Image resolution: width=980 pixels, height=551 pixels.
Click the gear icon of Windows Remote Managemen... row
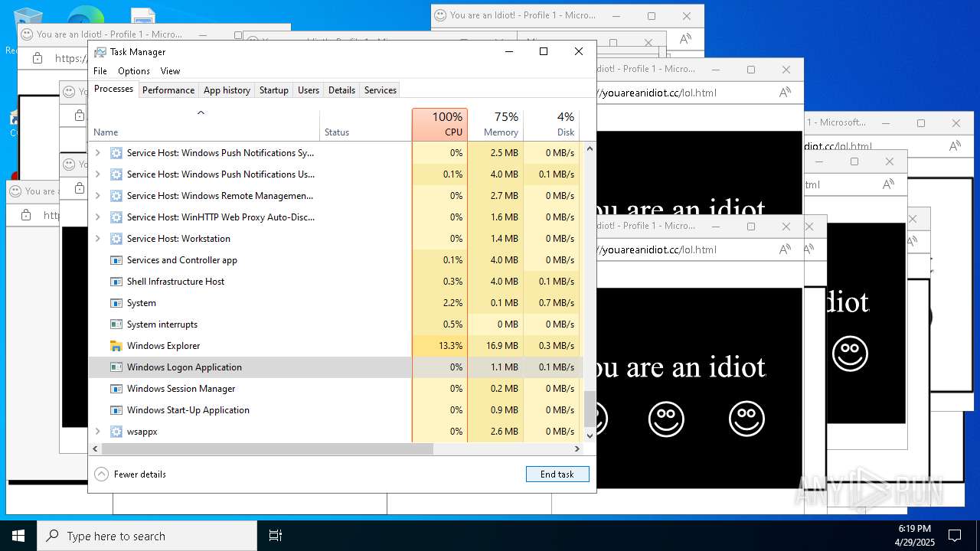pyautogui.click(x=116, y=196)
